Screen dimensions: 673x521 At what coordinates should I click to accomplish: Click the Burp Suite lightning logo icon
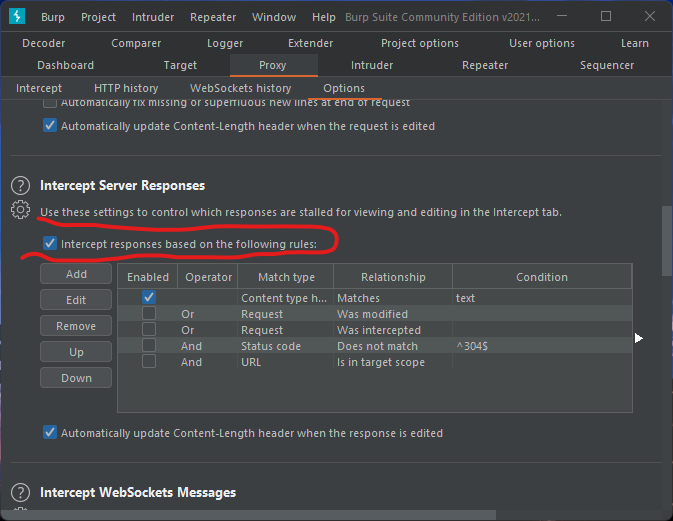point(16,17)
